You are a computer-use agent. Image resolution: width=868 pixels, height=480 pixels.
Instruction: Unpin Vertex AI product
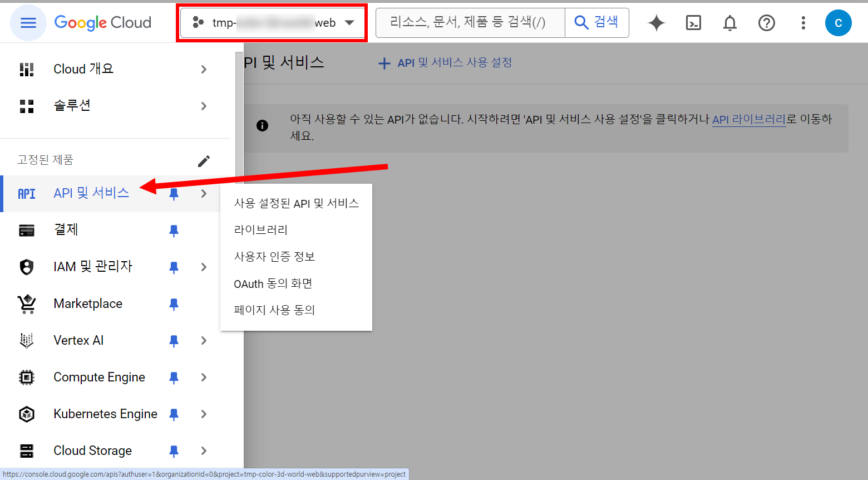tap(174, 341)
